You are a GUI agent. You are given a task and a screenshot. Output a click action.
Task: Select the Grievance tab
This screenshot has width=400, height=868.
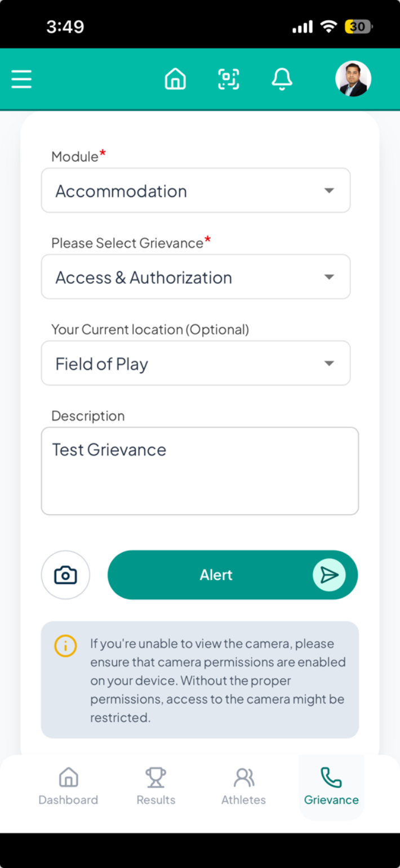[x=331, y=787]
